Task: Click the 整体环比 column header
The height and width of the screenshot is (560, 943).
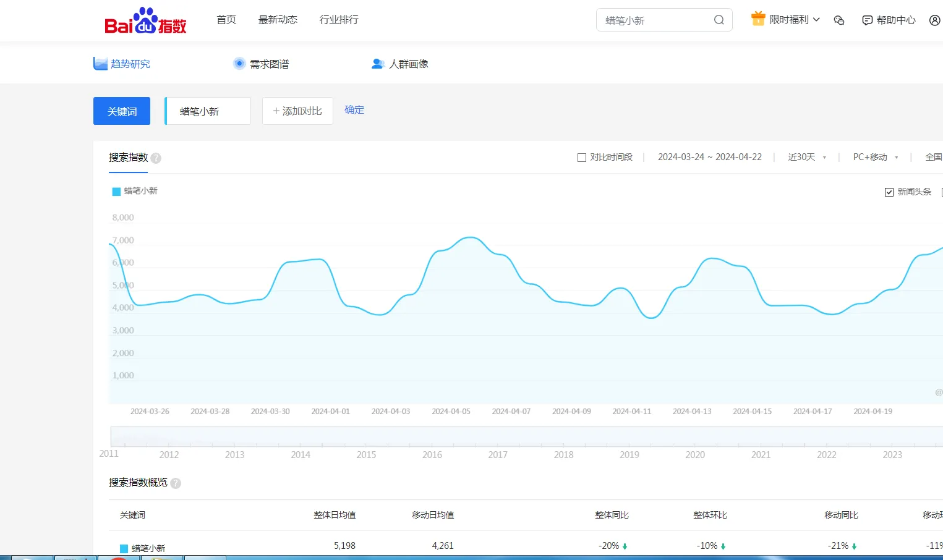Action: pyautogui.click(x=710, y=515)
